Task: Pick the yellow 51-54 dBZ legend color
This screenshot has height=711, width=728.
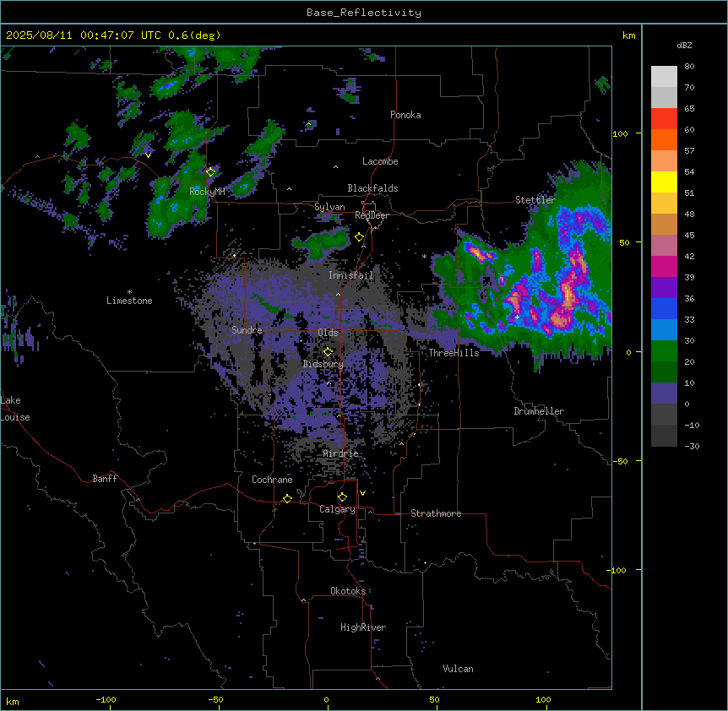Action: (x=664, y=182)
